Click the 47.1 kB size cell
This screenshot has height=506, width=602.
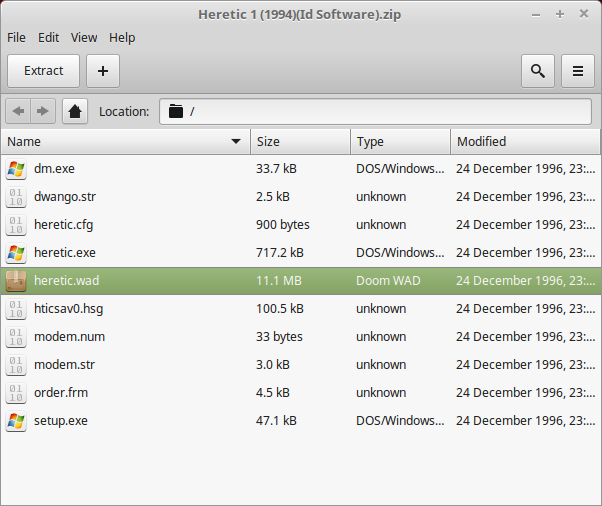point(276,421)
